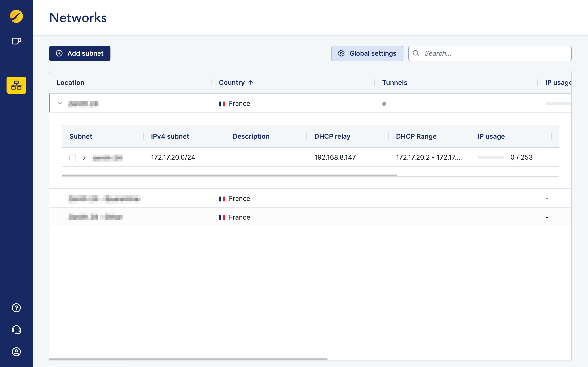Click the 0 / 253 IP usage bar
The height and width of the screenshot is (367, 588).
pyautogui.click(x=491, y=158)
